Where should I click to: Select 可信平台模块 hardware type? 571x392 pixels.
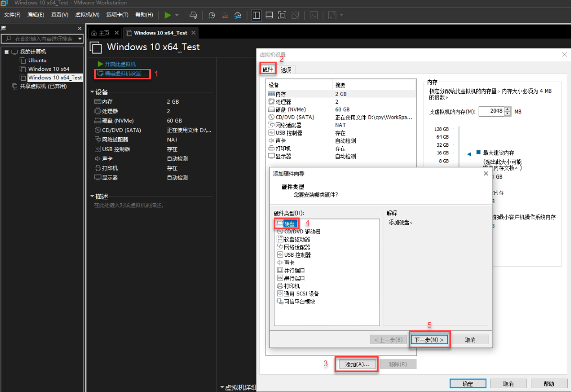296,302
